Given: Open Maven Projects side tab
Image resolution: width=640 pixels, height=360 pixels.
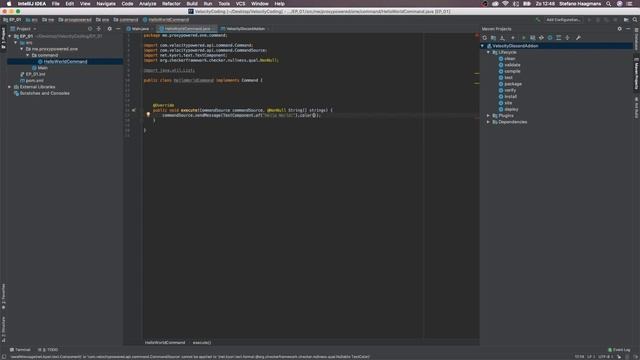Looking at the screenshot, I should [636, 73].
